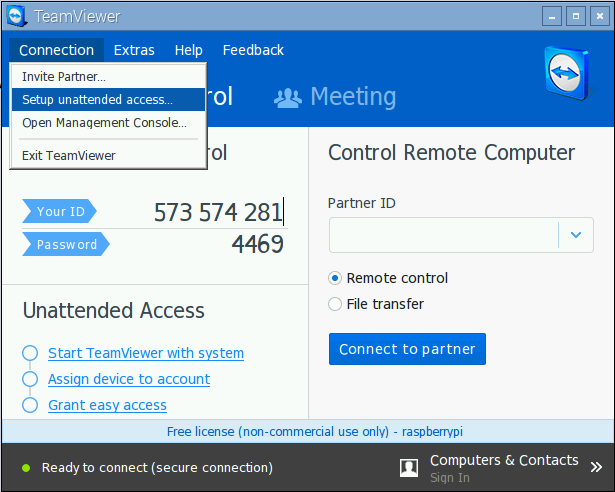The image size is (615, 492).
Task: Select the File transfer radio button
Action: coord(335,304)
